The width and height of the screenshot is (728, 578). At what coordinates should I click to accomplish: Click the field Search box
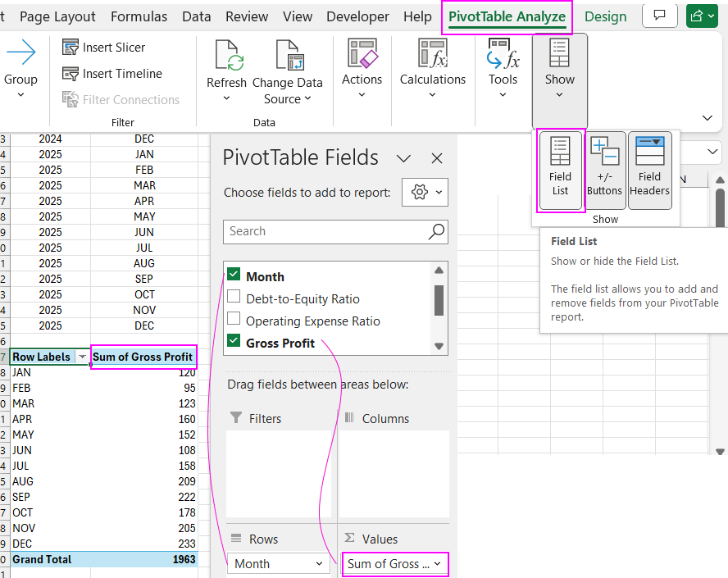coord(325,231)
